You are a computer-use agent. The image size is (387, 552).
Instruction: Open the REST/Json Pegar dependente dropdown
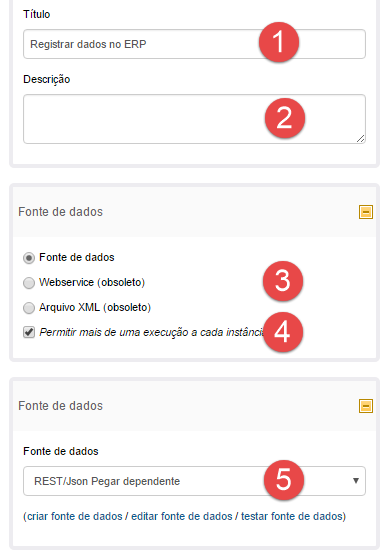point(194,481)
